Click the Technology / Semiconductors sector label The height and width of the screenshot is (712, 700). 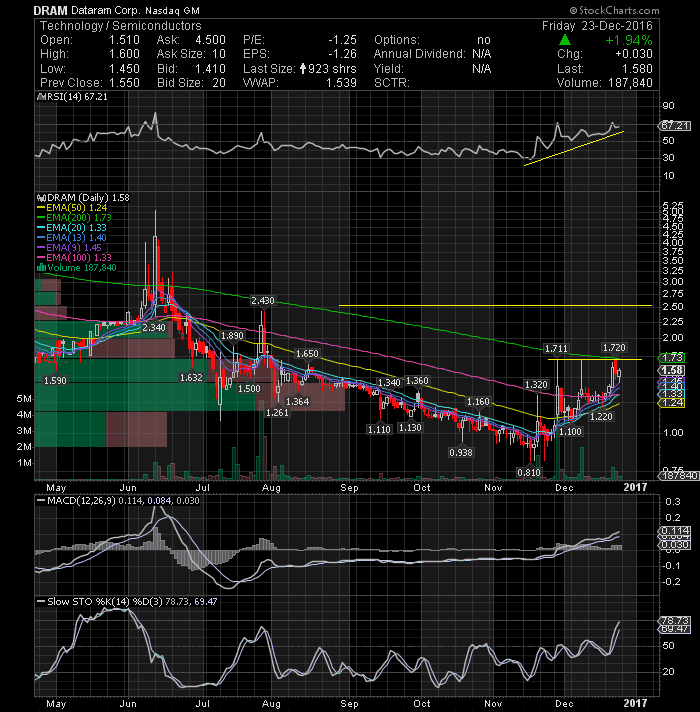[120, 26]
